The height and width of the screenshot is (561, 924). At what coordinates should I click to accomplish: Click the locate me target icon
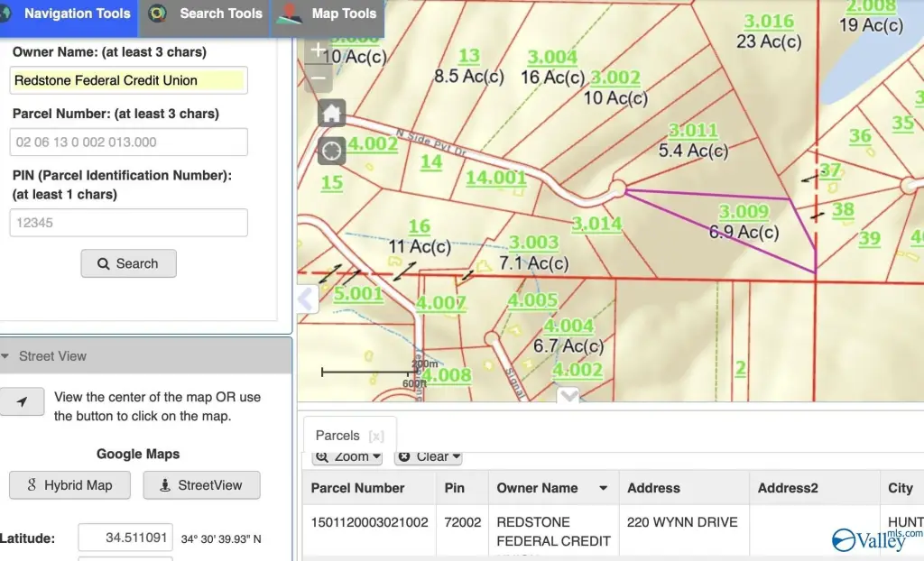[332, 151]
